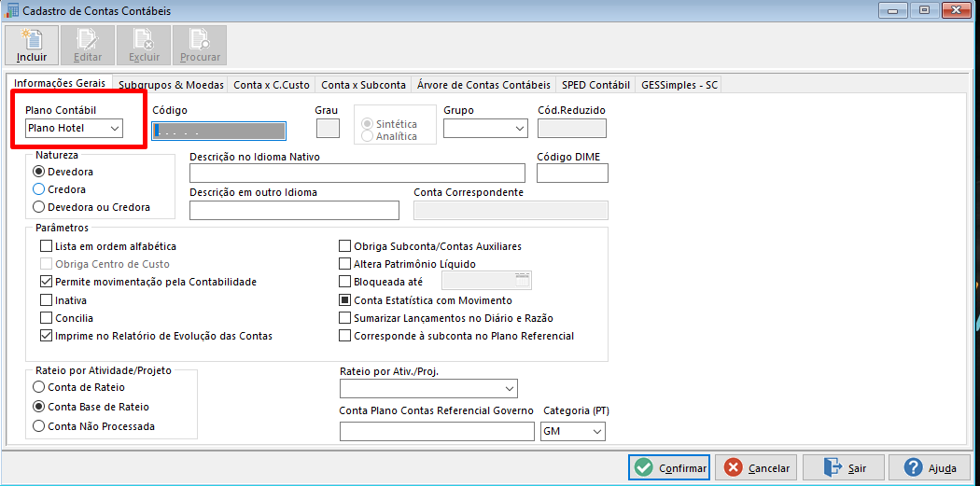The height and width of the screenshot is (486, 980).
Task: Switch to Árvore de Contas Contábeis tab
Action: click(483, 85)
